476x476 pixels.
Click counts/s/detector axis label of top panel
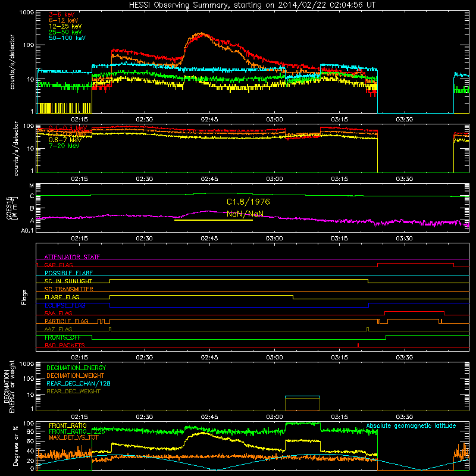(x=12, y=62)
